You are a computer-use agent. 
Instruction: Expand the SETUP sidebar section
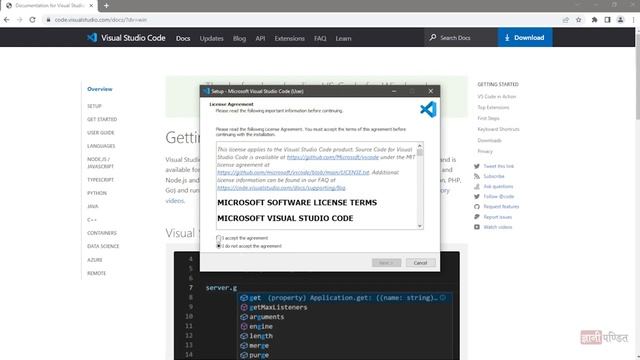coord(94,106)
